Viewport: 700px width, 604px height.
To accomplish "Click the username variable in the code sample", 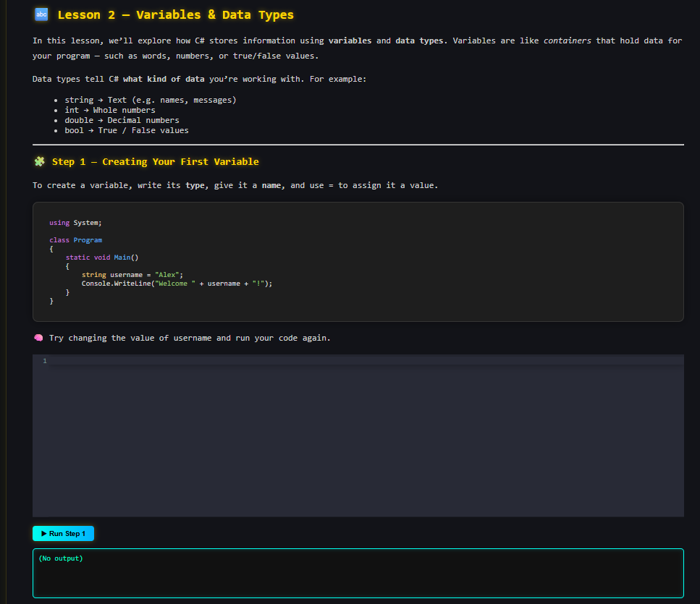I will click(x=127, y=274).
